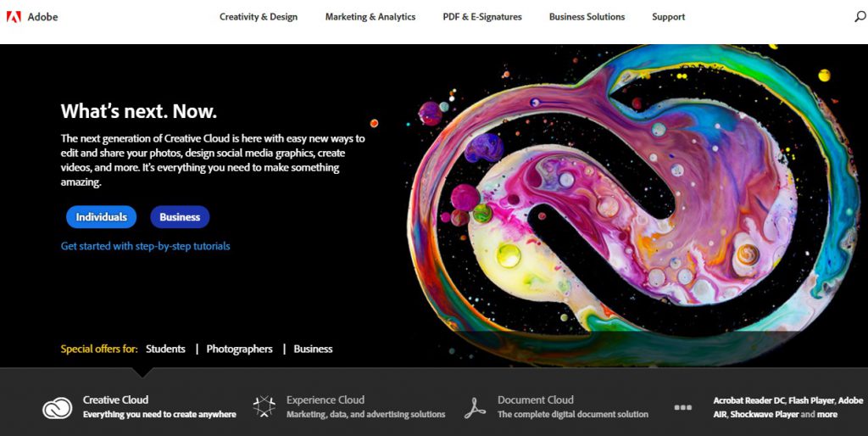
Task: Open Get started with step-by-step tutorials link
Action: coord(146,246)
